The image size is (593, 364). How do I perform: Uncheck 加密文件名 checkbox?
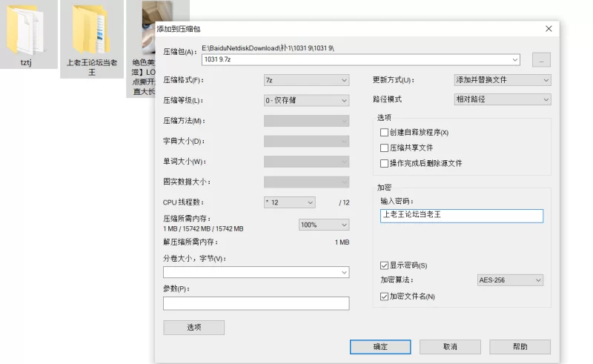pyautogui.click(x=384, y=297)
